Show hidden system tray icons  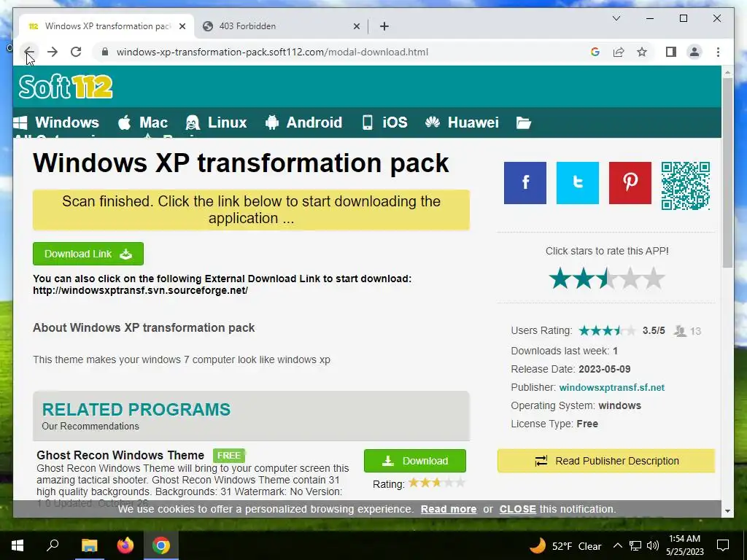coord(617,545)
